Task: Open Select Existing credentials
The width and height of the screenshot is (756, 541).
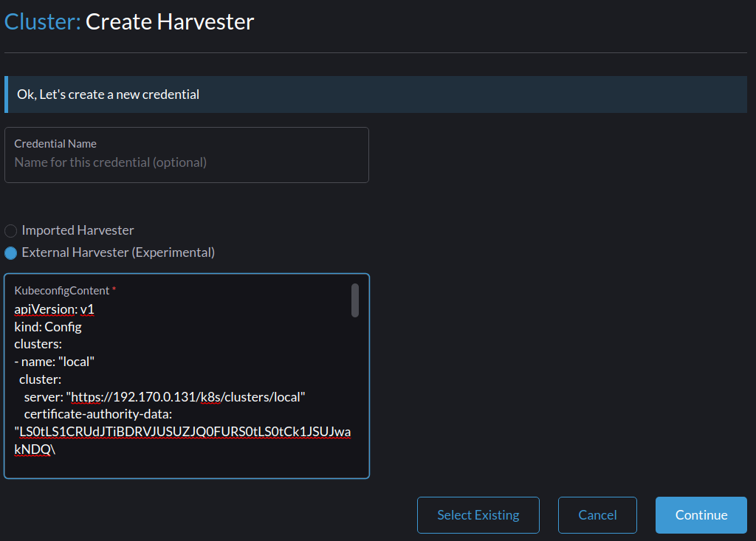Action: [478, 514]
